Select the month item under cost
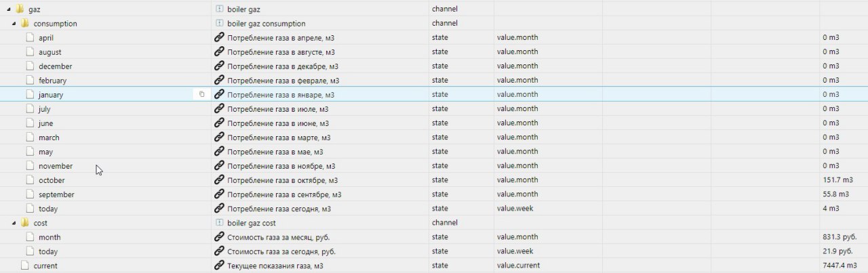The height and width of the screenshot is (273, 868). tap(50, 237)
